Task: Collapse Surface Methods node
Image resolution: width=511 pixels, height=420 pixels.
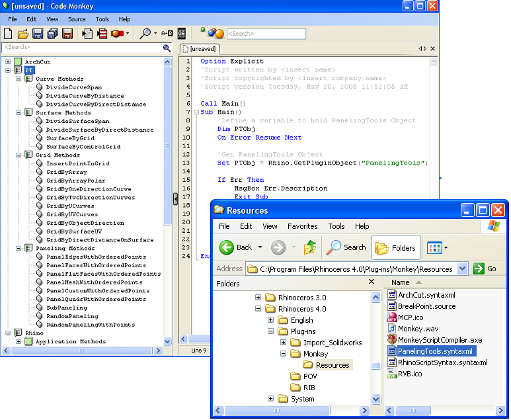Action: click(x=19, y=112)
